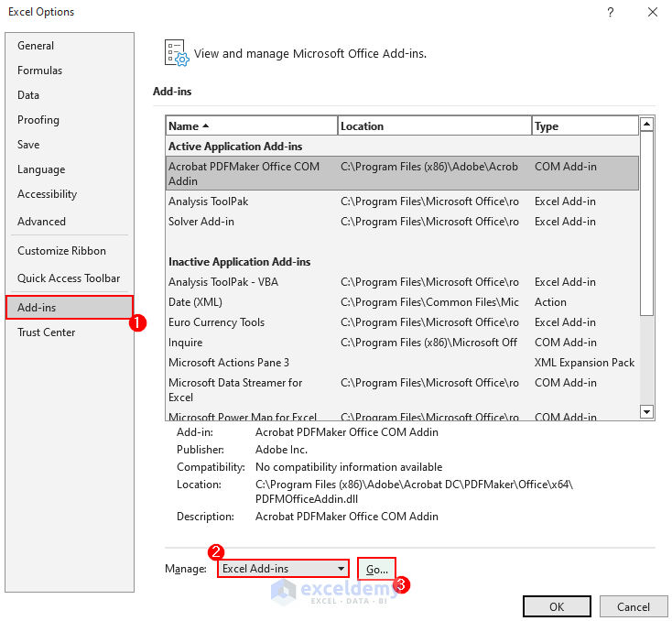Click the Adobe Inc. publisher text

click(281, 450)
